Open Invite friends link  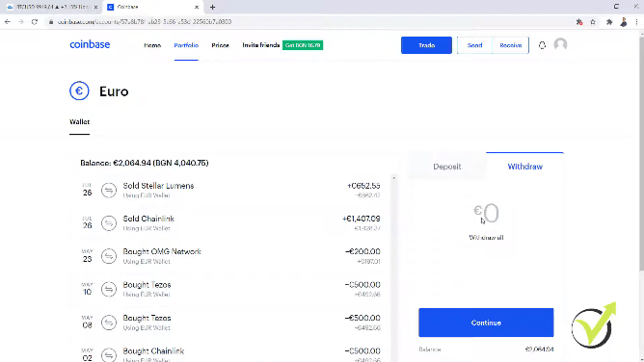point(261,45)
